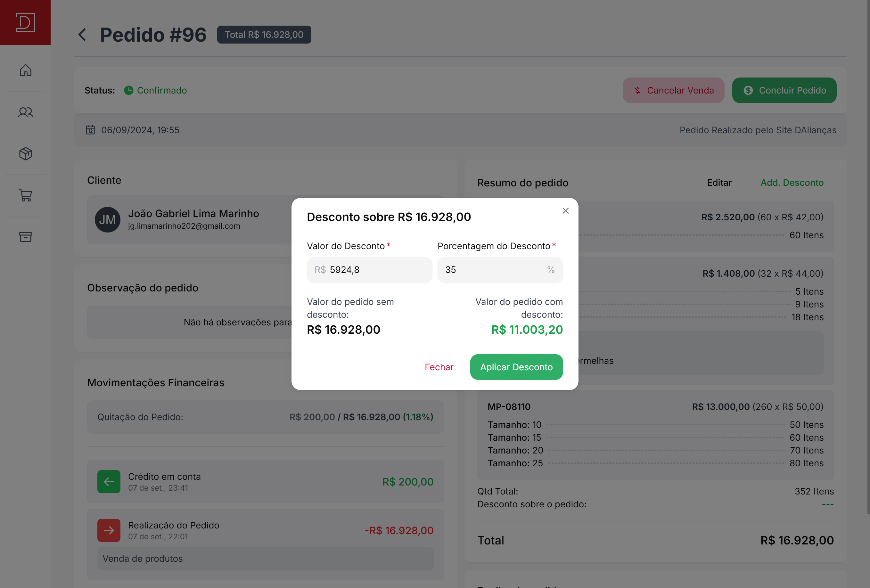Apply the discount with Aplicar Desconto
Image resolution: width=870 pixels, height=588 pixels.
pyautogui.click(x=516, y=367)
